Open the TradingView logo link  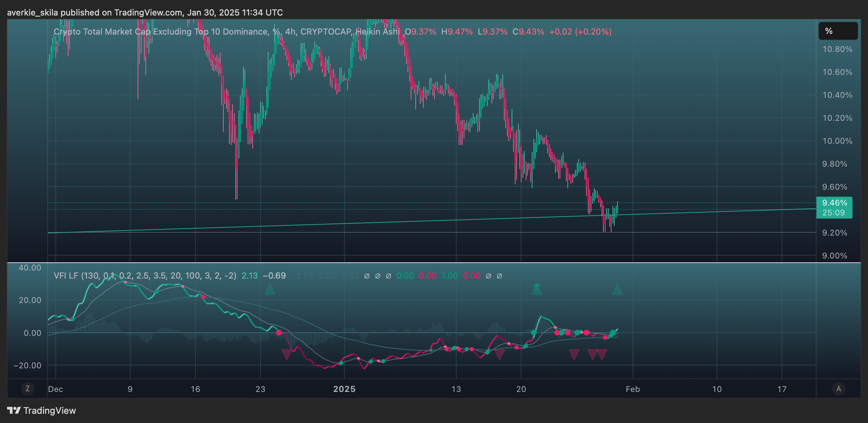tap(42, 411)
